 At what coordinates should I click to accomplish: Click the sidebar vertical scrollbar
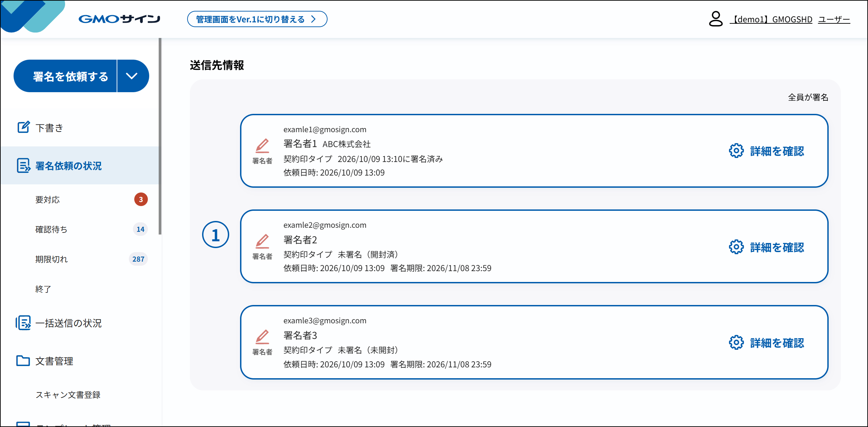(160, 136)
